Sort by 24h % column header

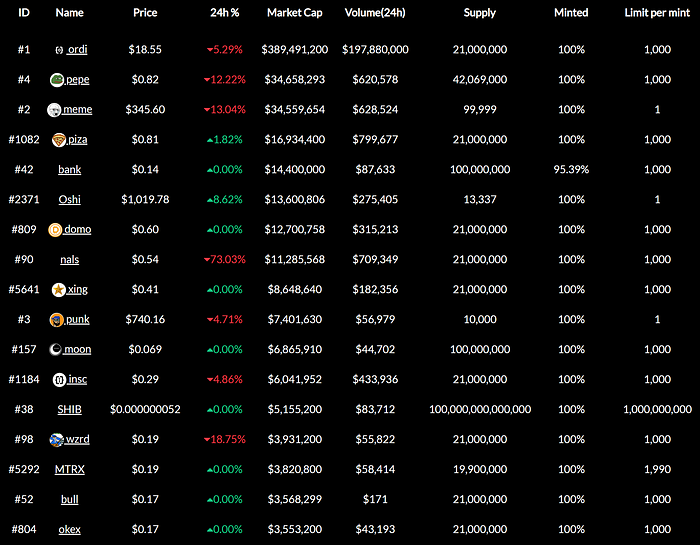pyautogui.click(x=224, y=13)
